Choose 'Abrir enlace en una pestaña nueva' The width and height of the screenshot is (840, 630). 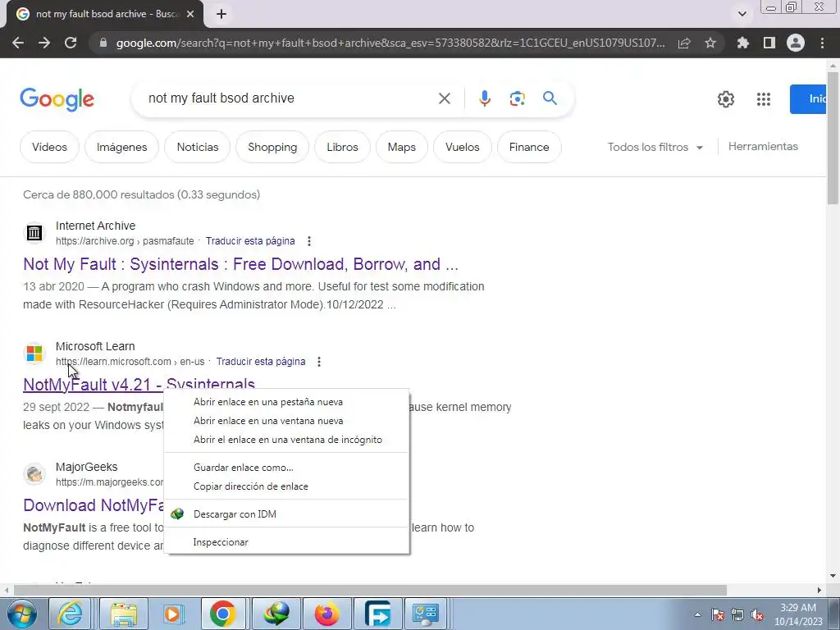286,402
